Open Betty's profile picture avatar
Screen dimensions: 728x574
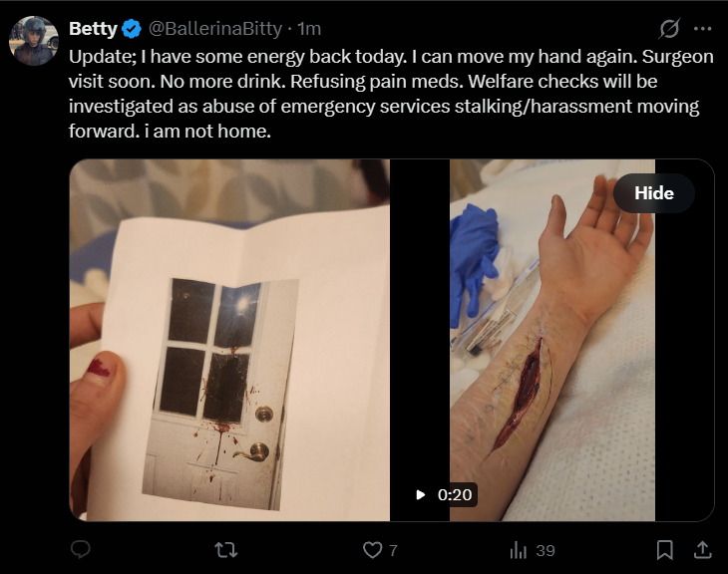click(34, 41)
